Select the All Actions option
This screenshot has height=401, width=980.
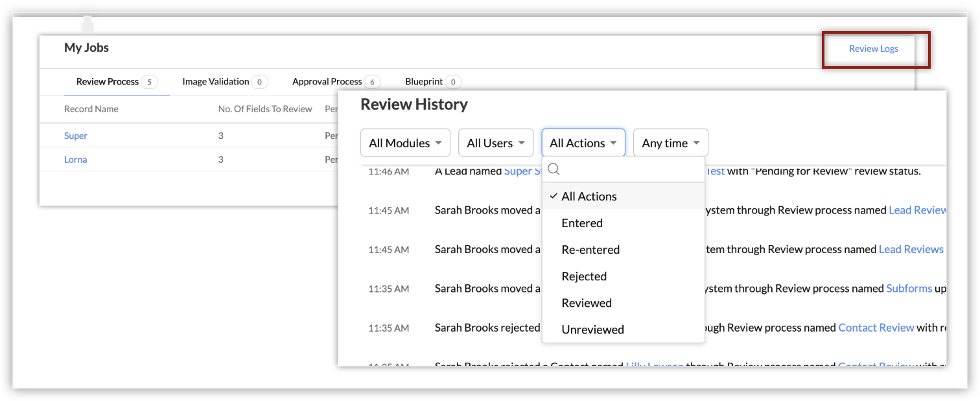623,196
